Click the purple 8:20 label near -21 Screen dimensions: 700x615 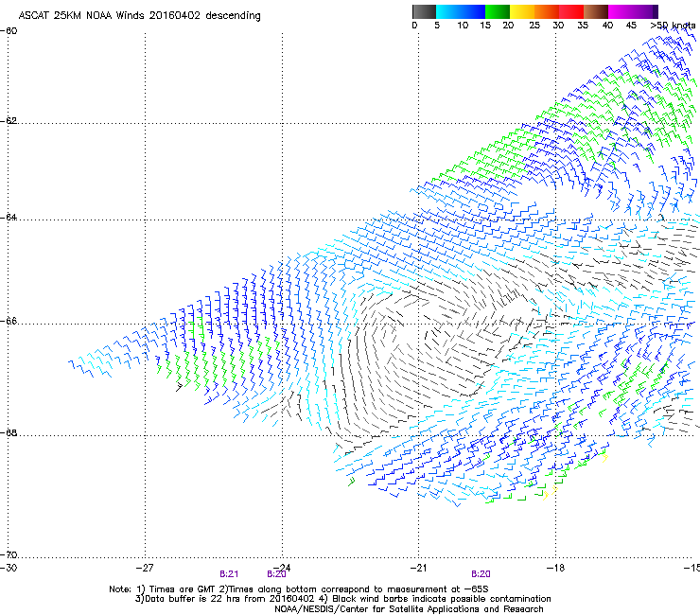(x=481, y=574)
